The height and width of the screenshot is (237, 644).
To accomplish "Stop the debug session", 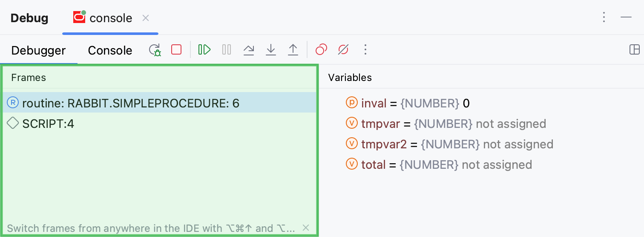I will (176, 50).
